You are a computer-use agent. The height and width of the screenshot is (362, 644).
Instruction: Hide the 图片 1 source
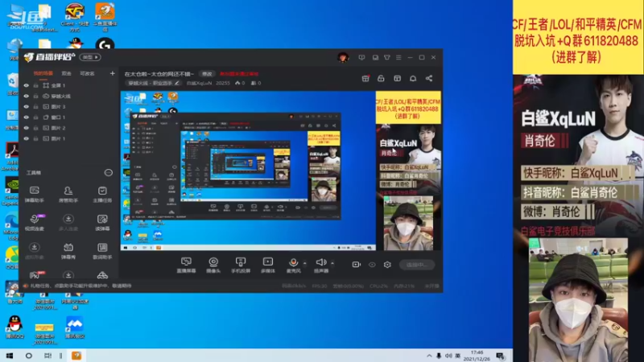tap(27, 138)
